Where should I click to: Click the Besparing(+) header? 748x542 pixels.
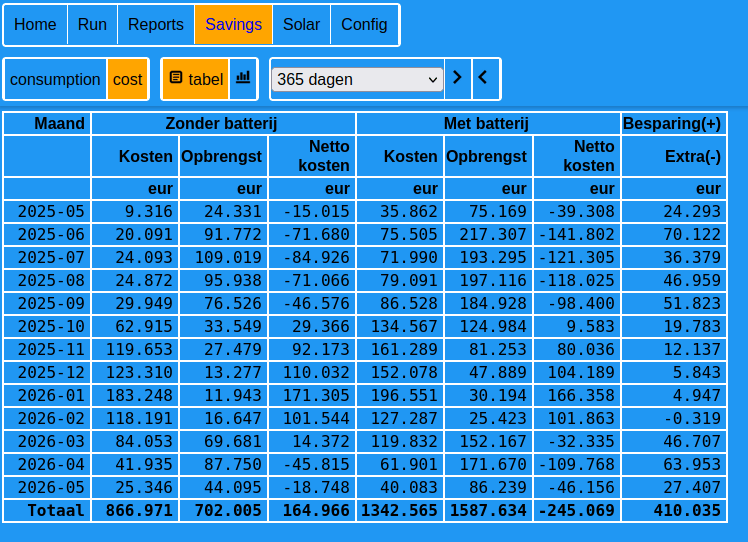tap(674, 124)
